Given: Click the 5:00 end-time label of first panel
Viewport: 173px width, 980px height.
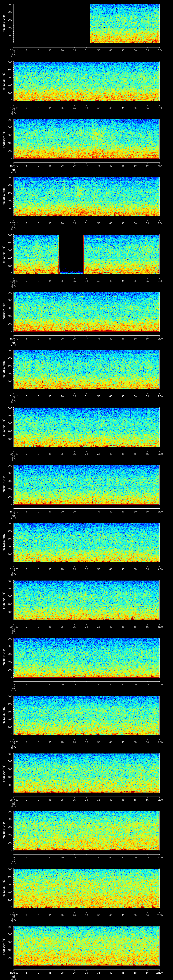Looking at the screenshot, I should 160,50.
